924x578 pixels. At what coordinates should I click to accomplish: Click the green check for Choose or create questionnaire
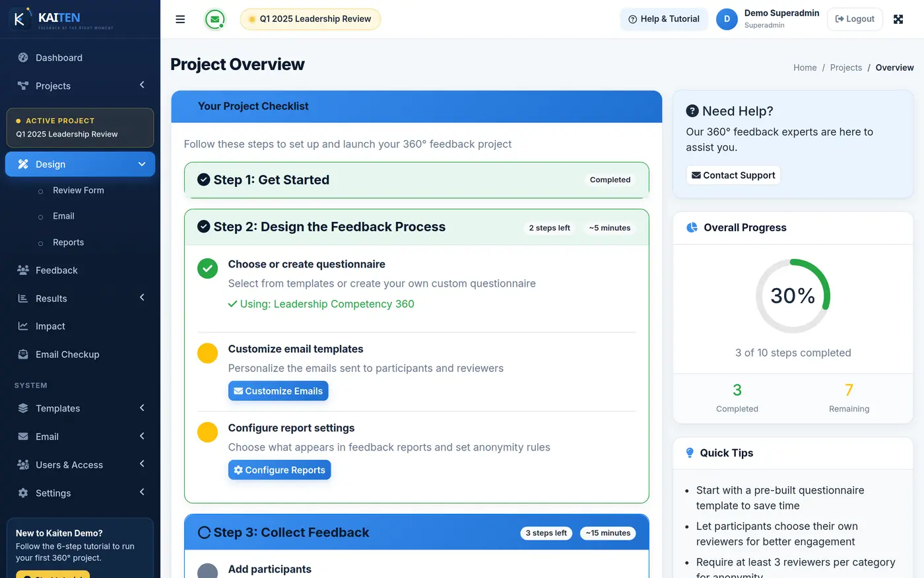(x=208, y=268)
